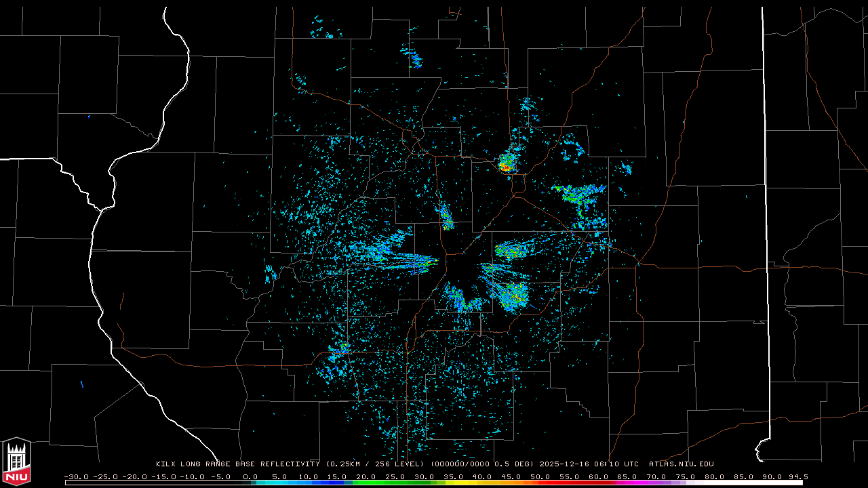Click the -30.0 value on the scale
The image size is (868, 488).
point(77,476)
